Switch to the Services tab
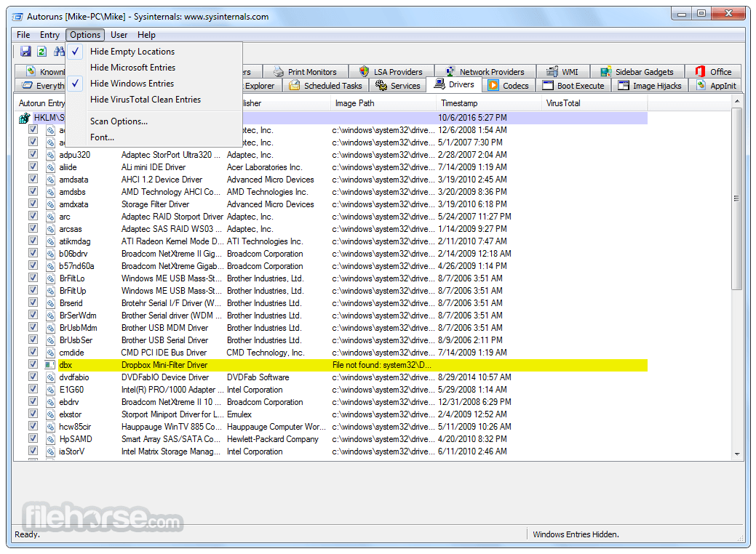Image resolution: width=756 pixels, height=554 pixels. click(398, 86)
